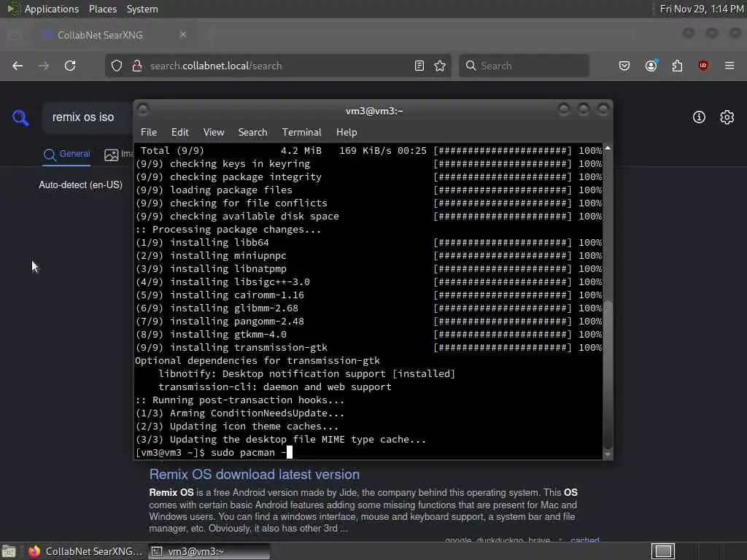This screenshot has width=747, height=560.
Task: Click the Firefox Search input field
Action: pyautogui.click(x=524, y=66)
